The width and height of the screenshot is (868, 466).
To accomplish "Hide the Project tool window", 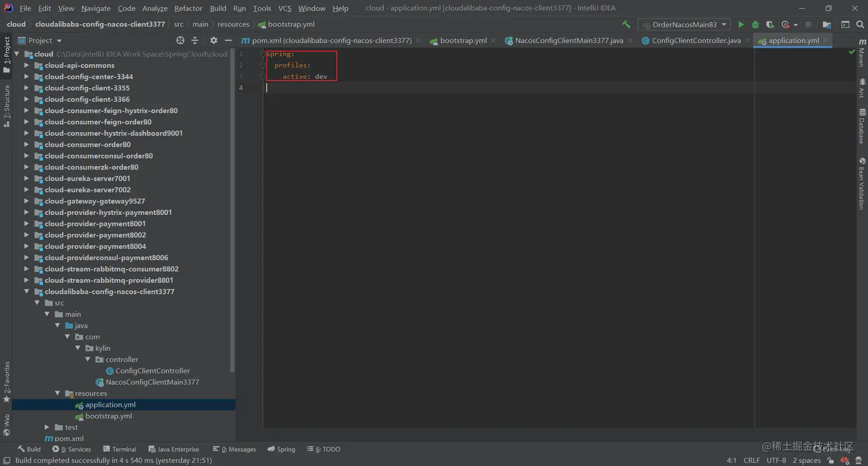I will 228,40.
